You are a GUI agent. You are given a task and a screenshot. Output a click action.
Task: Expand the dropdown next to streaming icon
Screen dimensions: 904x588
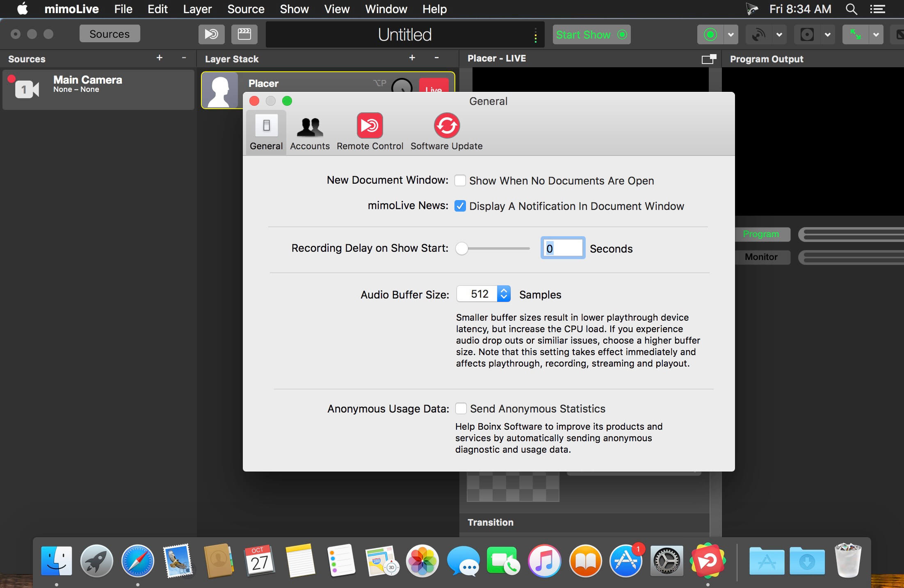click(779, 34)
